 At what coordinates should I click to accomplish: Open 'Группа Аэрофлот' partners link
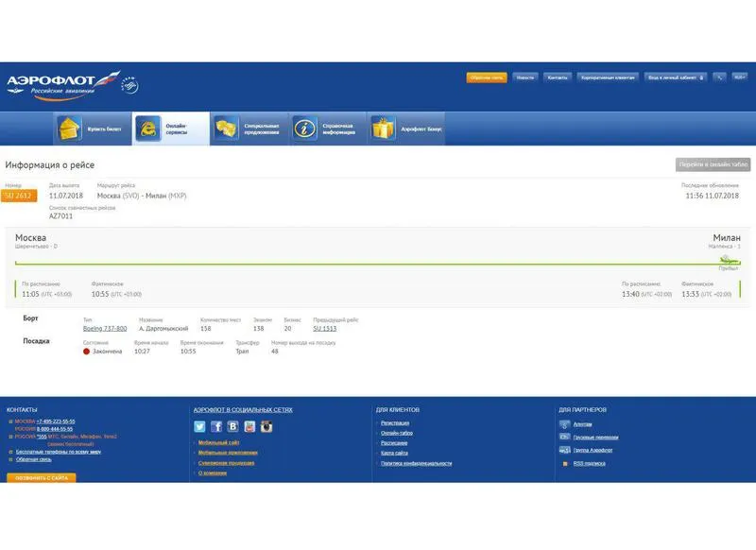[593, 450]
